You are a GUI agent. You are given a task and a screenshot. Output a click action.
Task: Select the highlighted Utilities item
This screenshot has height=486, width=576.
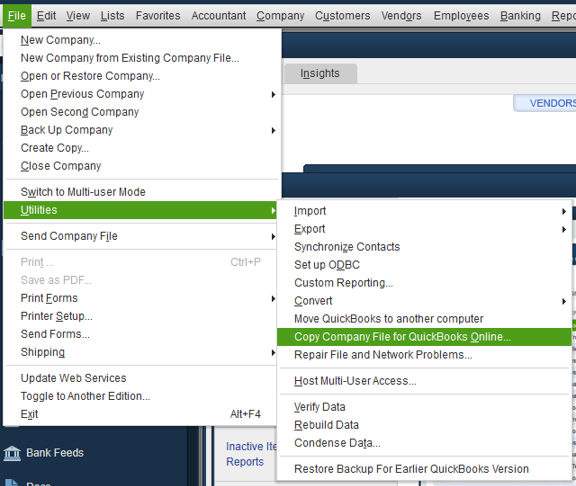pyautogui.click(x=141, y=210)
